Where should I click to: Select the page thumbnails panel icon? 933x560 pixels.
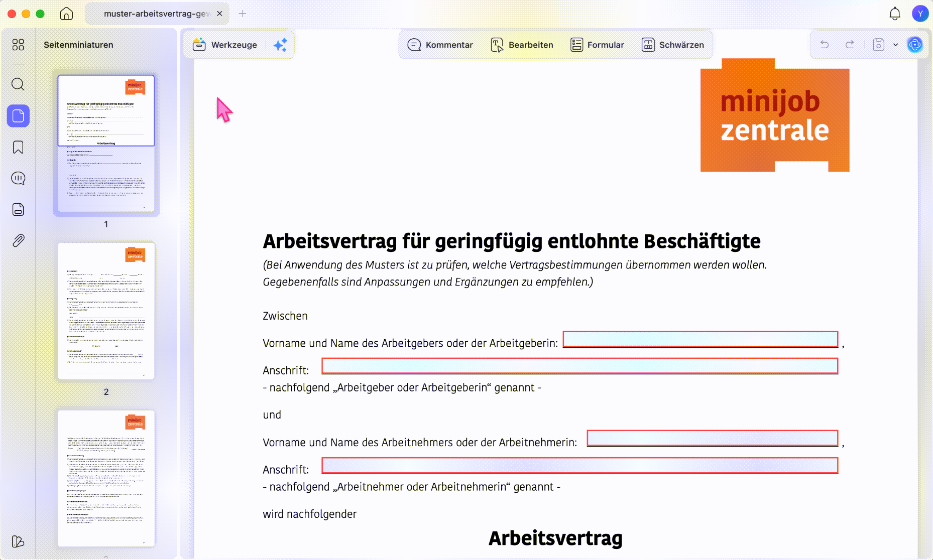click(18, 116)
